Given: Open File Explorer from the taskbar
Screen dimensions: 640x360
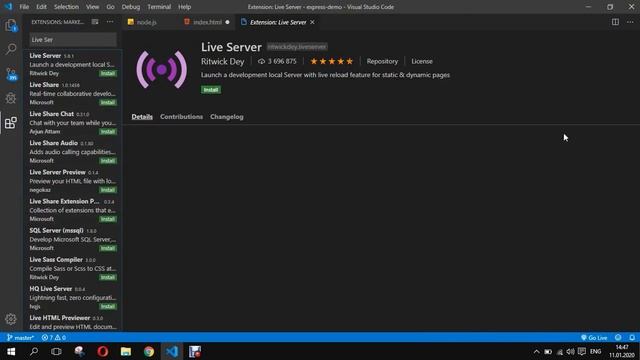Looking at the screenshot, I should pos(126,351).
